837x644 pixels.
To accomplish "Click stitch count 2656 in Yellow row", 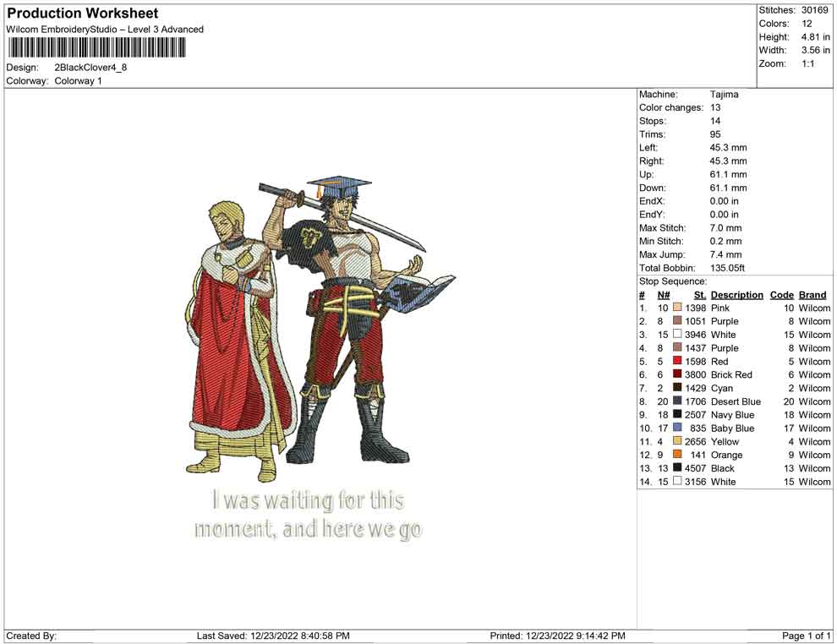I will pyautogui.click(x=696, y=441).
